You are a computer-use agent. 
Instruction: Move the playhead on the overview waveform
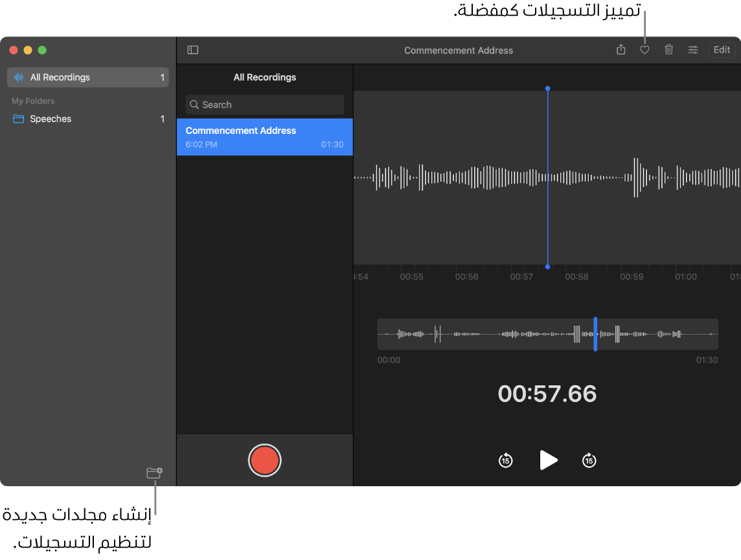(595, 334)
